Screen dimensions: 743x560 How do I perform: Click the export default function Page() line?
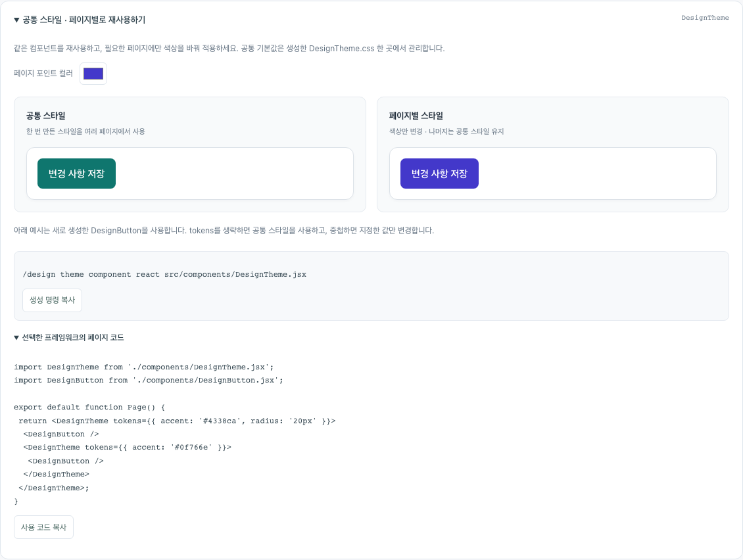(x=89, y=408)
